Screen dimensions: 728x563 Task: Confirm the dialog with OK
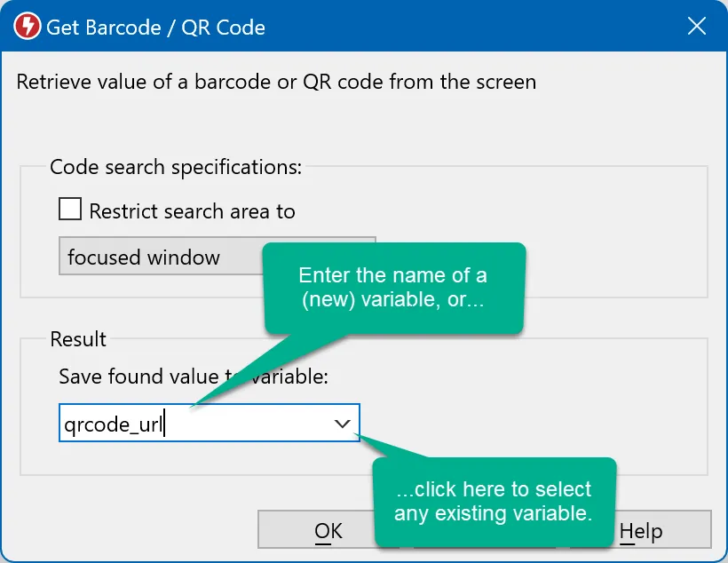tap(328, 529)
